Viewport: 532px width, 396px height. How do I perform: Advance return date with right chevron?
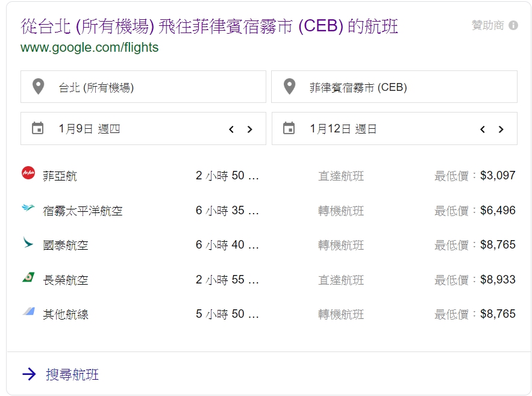coord(501,128)
